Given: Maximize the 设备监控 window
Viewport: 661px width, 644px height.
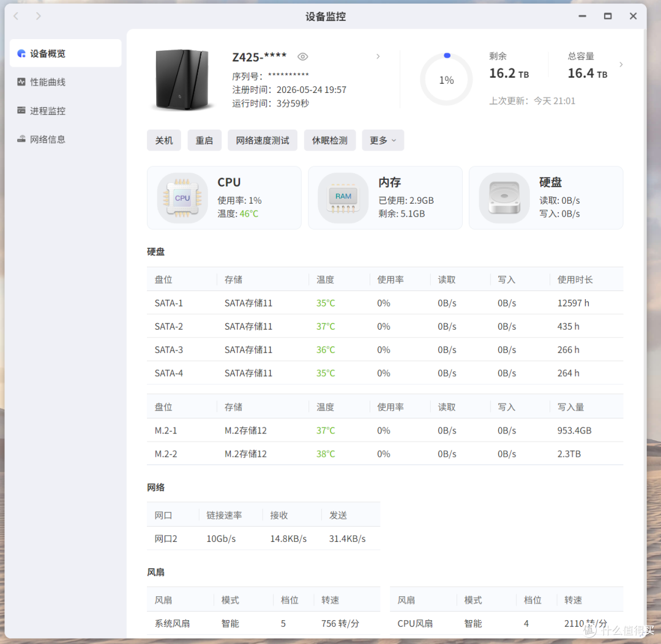Looking at the screenshot, I should pos(608,16).
